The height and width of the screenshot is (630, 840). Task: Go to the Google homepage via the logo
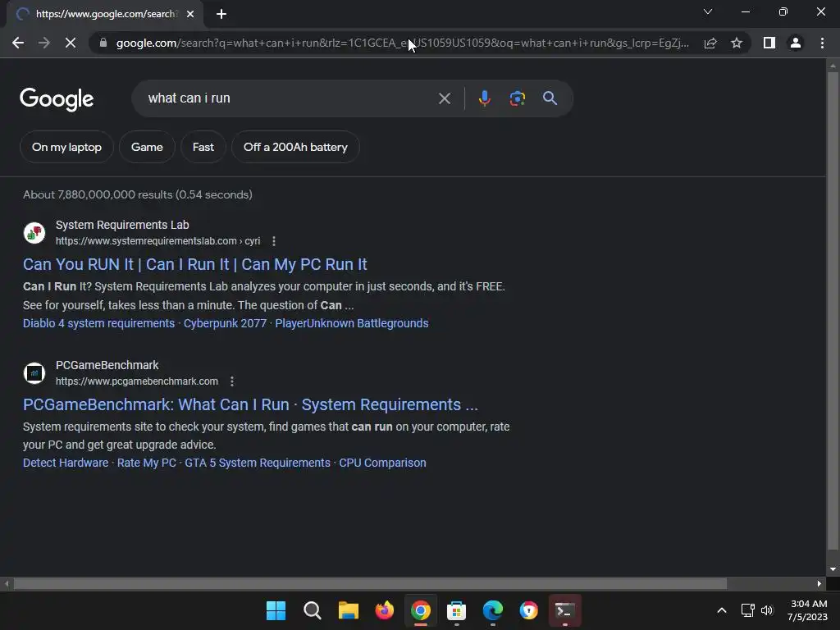point(57,99)
